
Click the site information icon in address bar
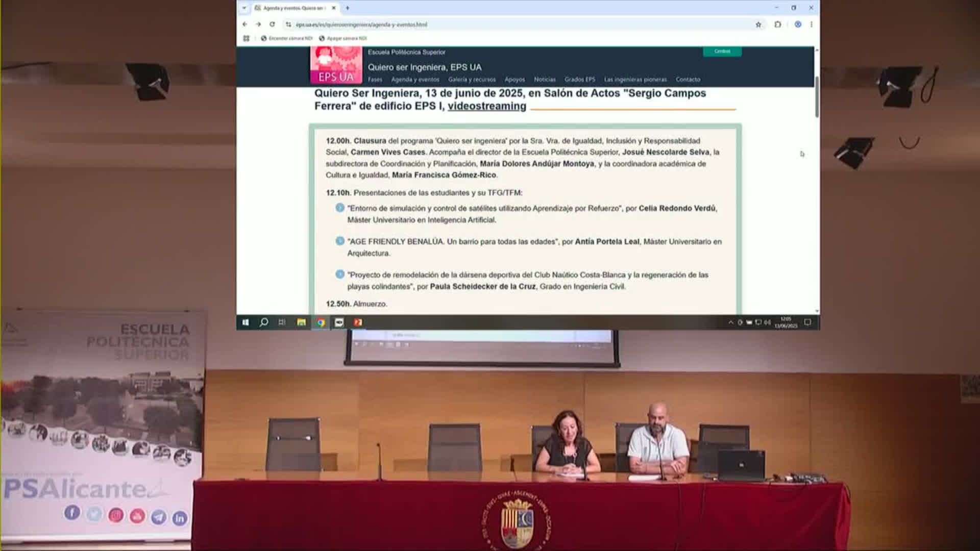pos(289,24)
